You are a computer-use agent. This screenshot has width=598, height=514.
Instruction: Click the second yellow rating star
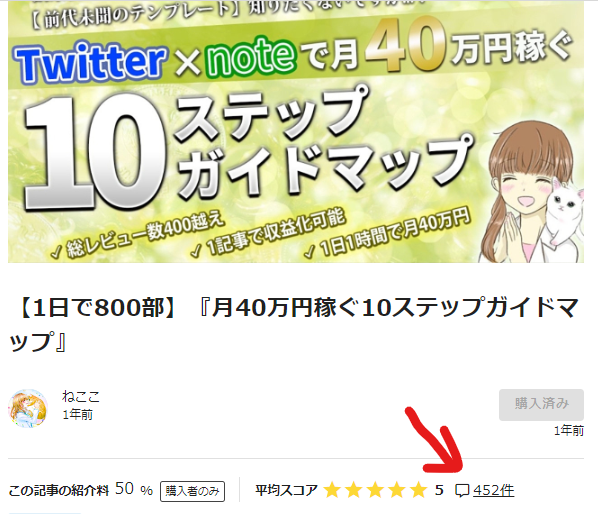(x=354, y=490)
